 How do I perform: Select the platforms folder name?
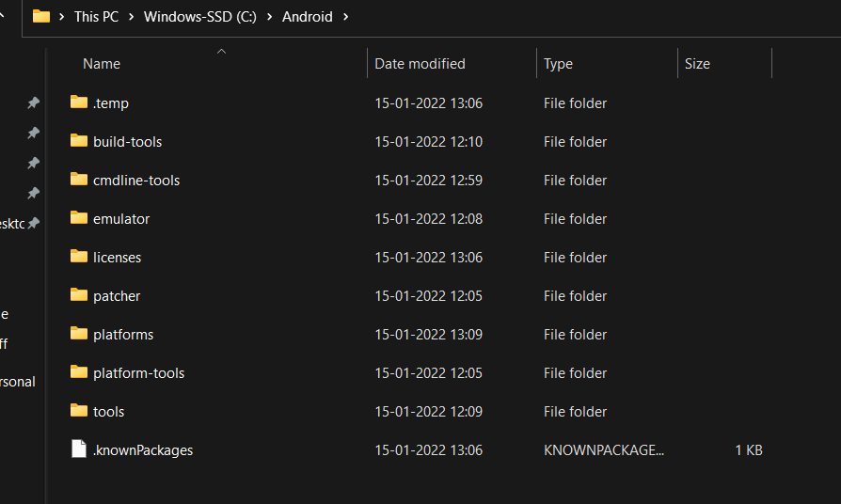pos(123,335)
